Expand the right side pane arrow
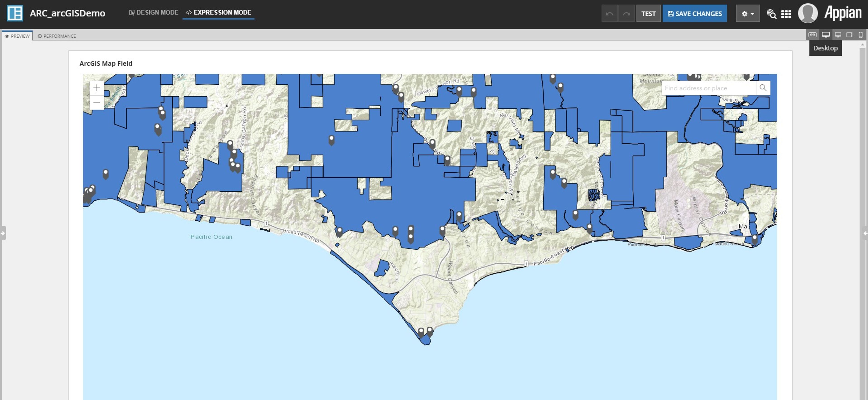 (865, 233)
